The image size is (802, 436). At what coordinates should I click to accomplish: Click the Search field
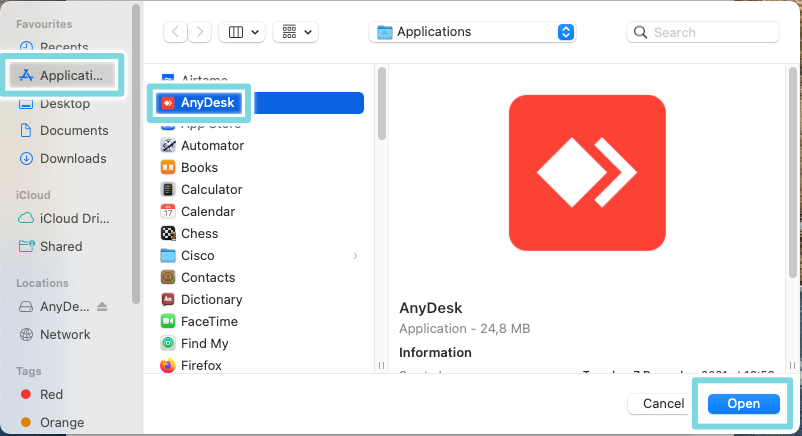click(x=703, y=32)
